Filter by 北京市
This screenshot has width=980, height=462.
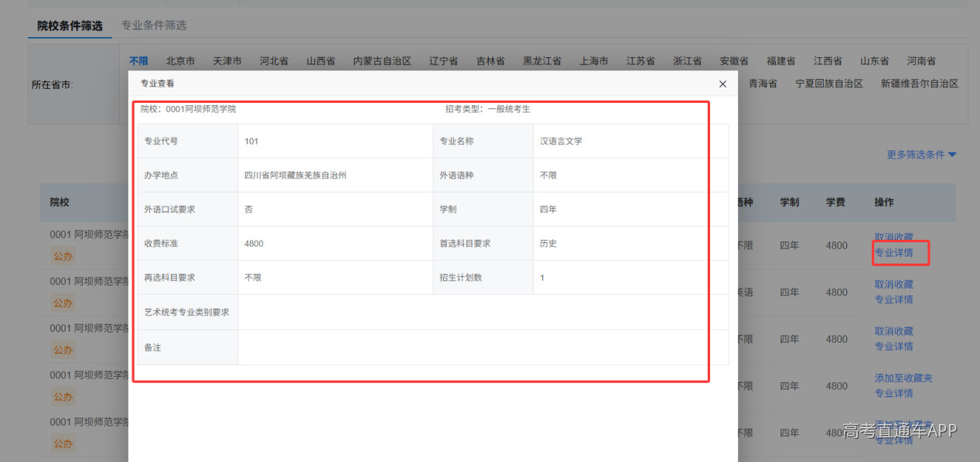[180, 60]
